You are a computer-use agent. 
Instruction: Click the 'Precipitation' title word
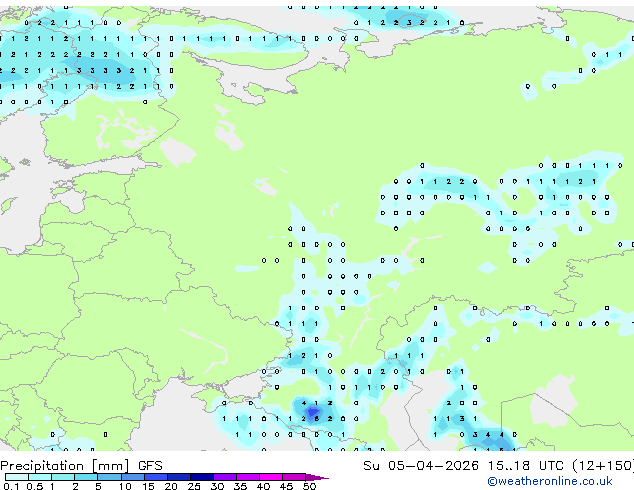point(42,466)
